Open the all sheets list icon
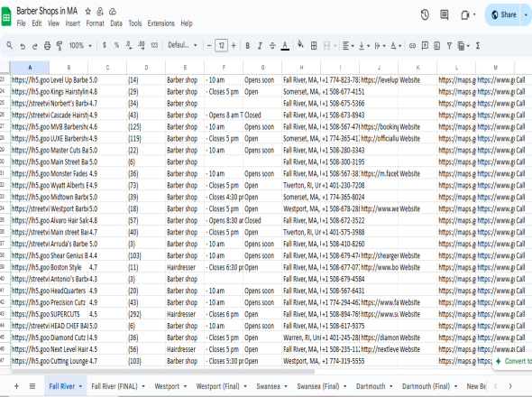The width and height of the screenshot is (532, 397). (x=32, y=386)
